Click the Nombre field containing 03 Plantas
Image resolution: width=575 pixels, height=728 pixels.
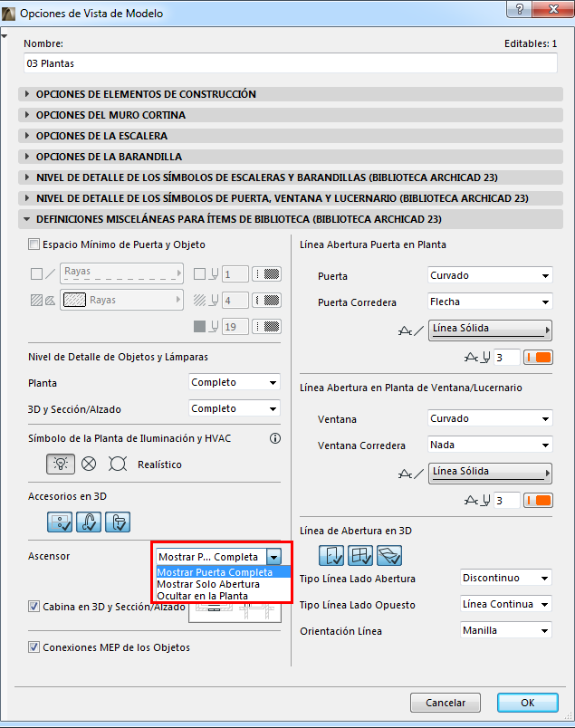(291, 63)
